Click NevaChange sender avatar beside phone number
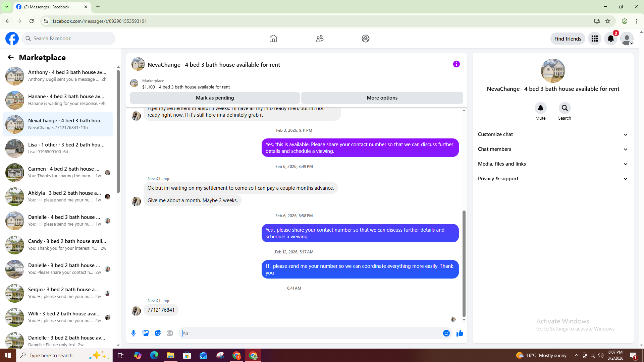Screen dimensions: 644x362 136,311
